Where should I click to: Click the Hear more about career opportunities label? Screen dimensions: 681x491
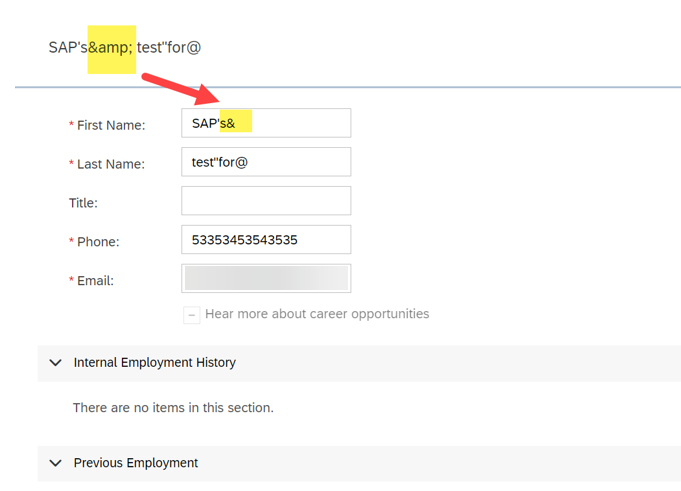pyautogui.click(x=317, y=314)
